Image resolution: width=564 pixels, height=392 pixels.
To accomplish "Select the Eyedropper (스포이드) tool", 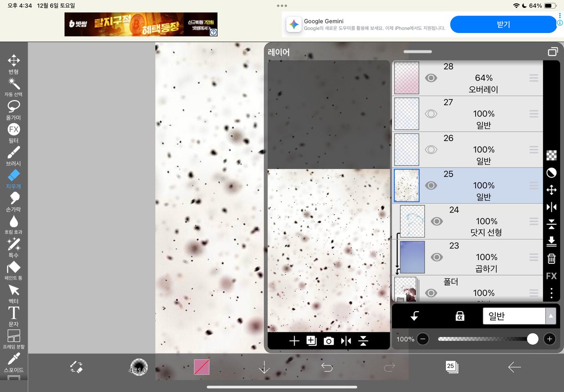I will pyautogui.click(x=14, y=362).
